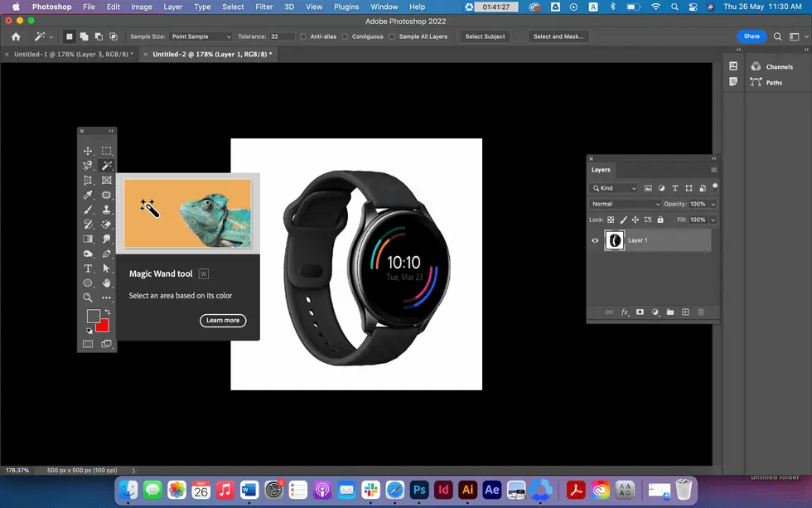
Task: Open the blend mode dropdown showing Normal
Action: (x=626, y=204)
